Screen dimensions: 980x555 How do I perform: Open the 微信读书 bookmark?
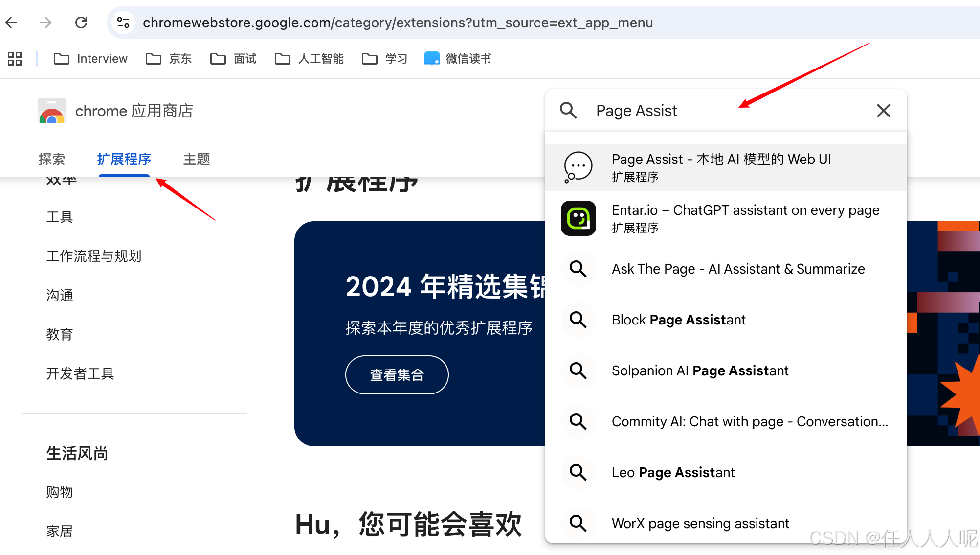click(458, 59)
